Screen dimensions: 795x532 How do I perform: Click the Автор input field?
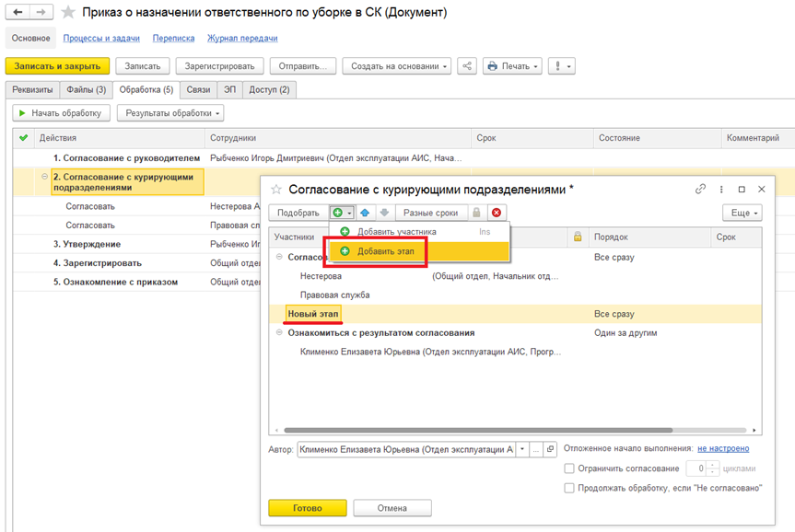[x=406, y=449]
